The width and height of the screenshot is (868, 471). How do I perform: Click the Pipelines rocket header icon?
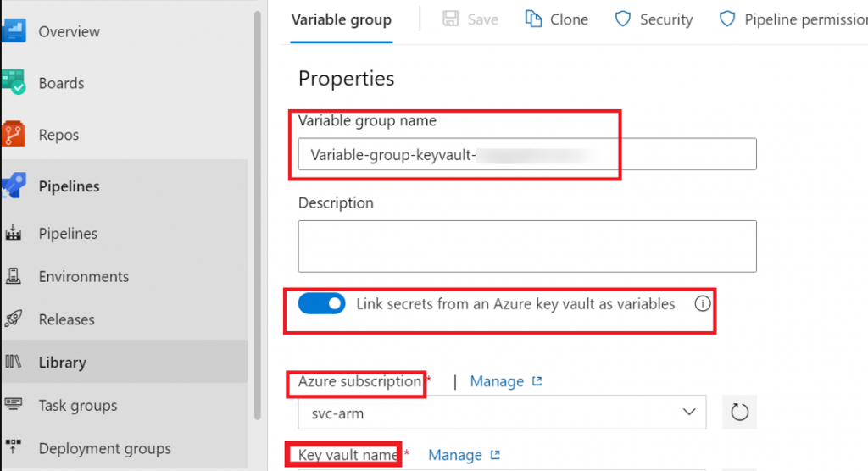click(x=14, y=186)
